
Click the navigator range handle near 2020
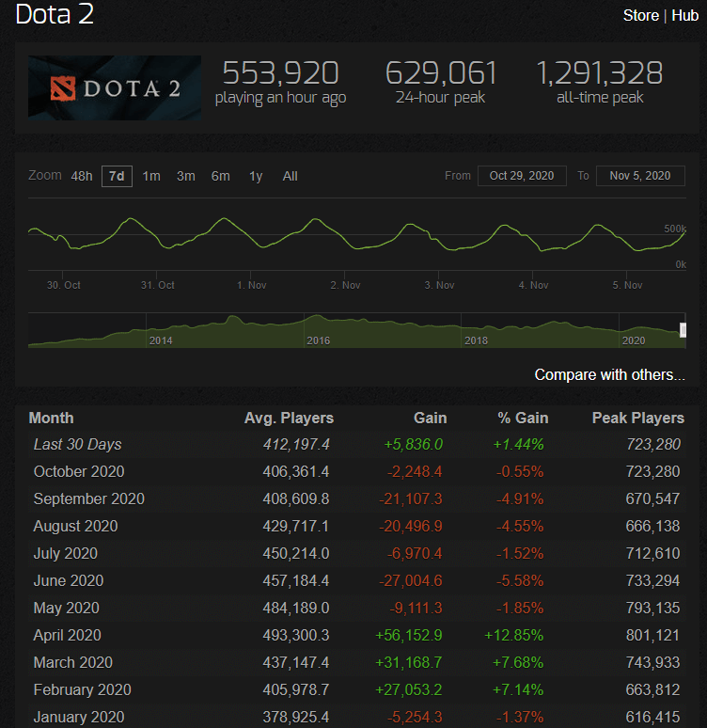[x=683, y=330]
